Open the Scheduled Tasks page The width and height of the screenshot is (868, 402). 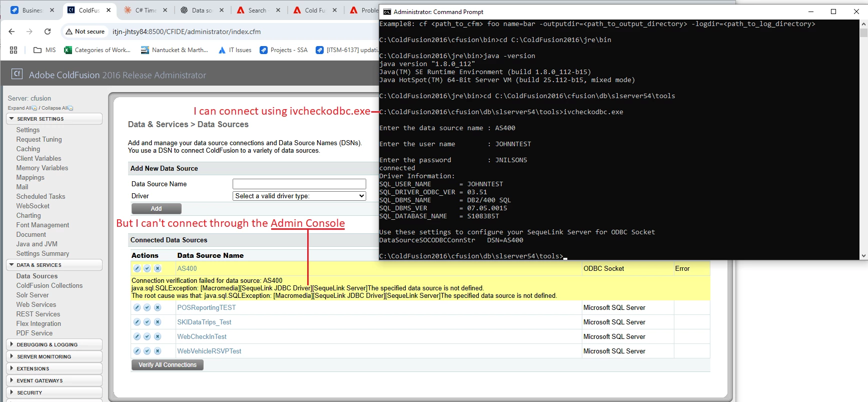(41, 197)
